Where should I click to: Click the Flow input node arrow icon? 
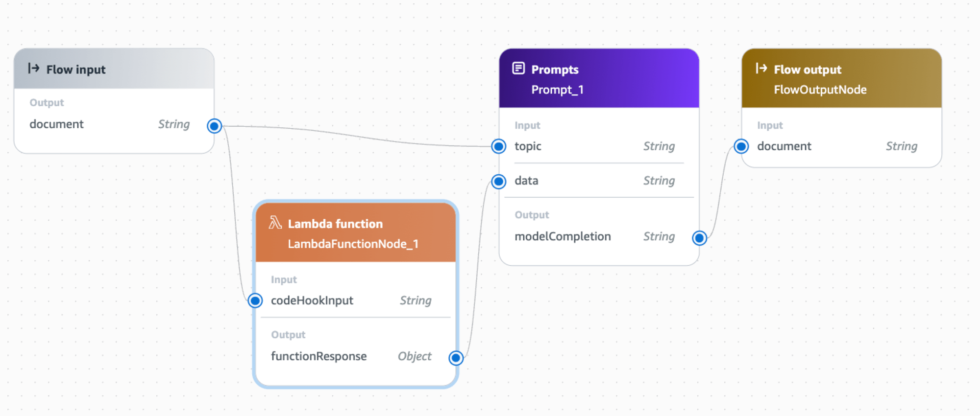tap(33, 68)
